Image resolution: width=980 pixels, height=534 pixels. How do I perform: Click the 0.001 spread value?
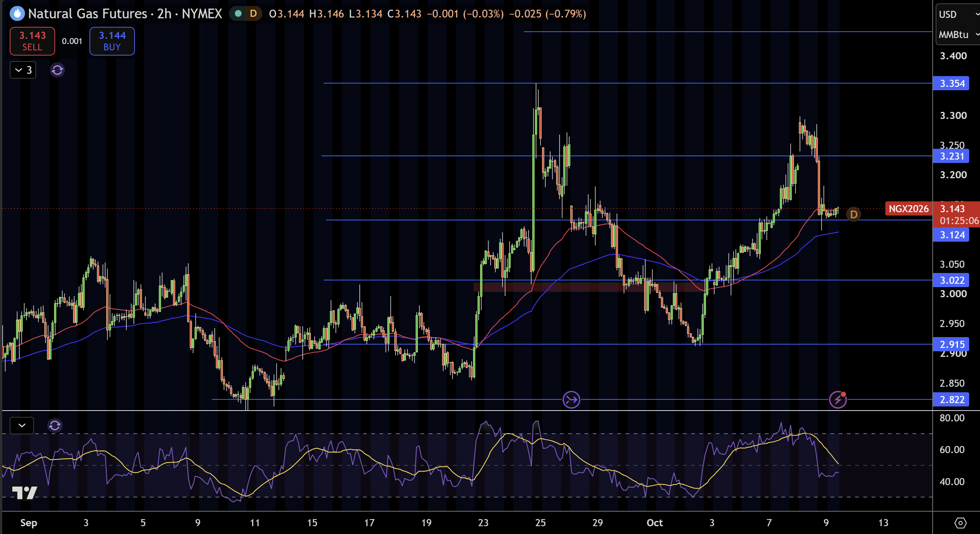(72, 41)
